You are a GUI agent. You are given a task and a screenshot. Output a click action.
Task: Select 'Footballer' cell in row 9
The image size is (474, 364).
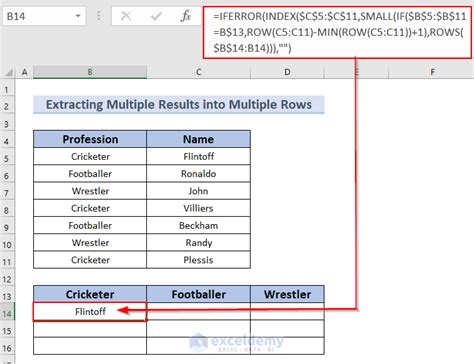point(90,226)
